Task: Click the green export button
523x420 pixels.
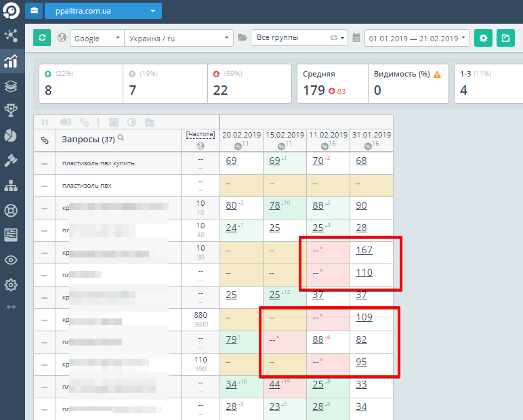Action: pos(505,38)
